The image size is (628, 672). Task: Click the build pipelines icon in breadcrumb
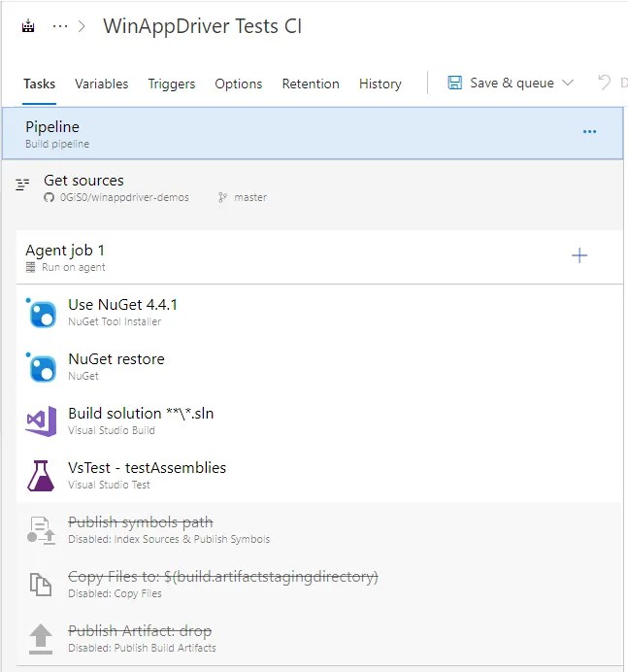28,26
